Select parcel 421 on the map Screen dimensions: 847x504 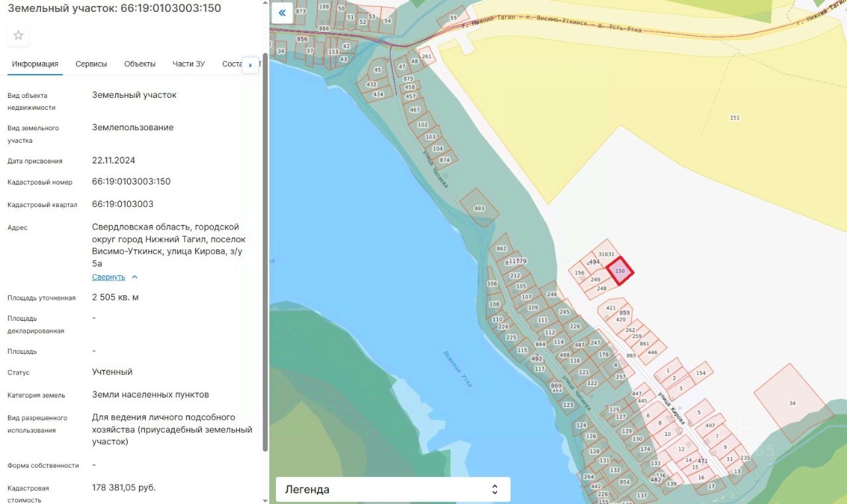pos(611,308)
